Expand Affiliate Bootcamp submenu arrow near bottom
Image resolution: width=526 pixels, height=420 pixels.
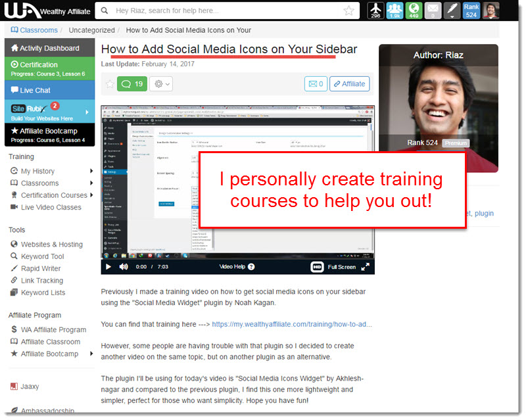coord(91,354)
